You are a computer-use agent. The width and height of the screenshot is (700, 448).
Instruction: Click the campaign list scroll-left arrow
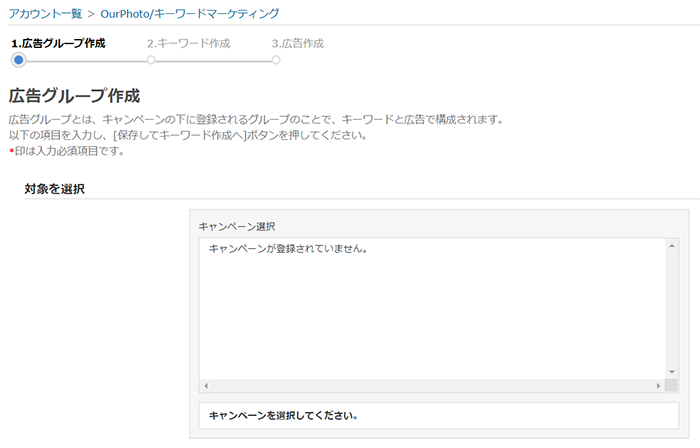(x=206, y=386)
